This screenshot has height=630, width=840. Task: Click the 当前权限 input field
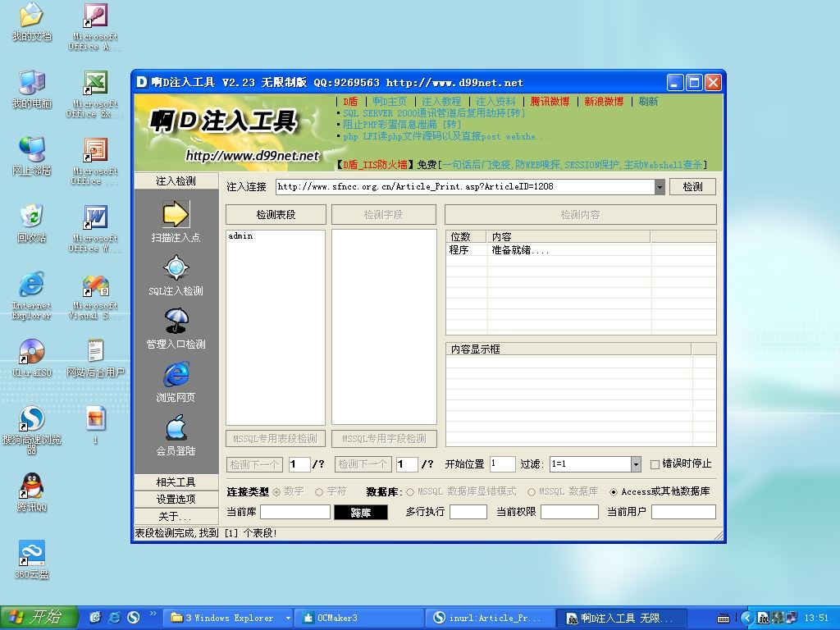pos(569,512)
